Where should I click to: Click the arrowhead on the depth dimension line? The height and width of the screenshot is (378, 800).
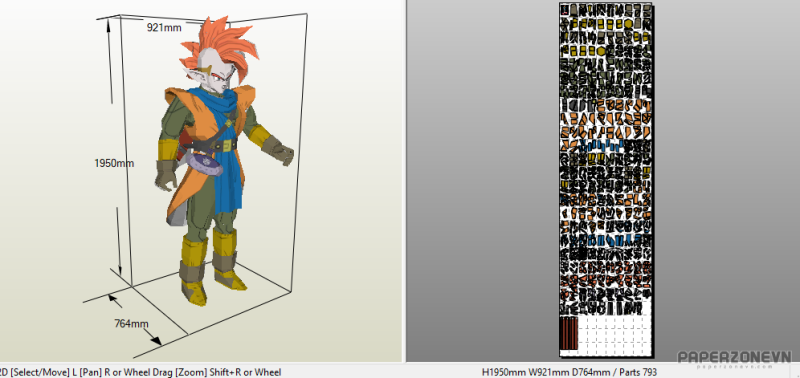(x=155, y=340)
